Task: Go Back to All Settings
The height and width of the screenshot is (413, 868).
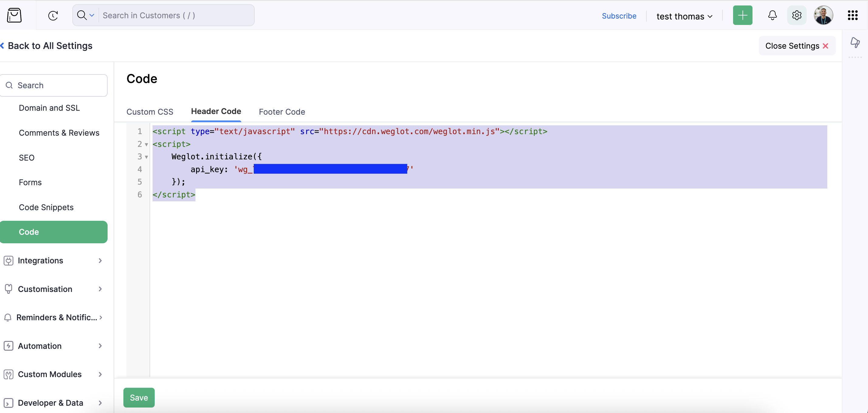Action: 46,46
